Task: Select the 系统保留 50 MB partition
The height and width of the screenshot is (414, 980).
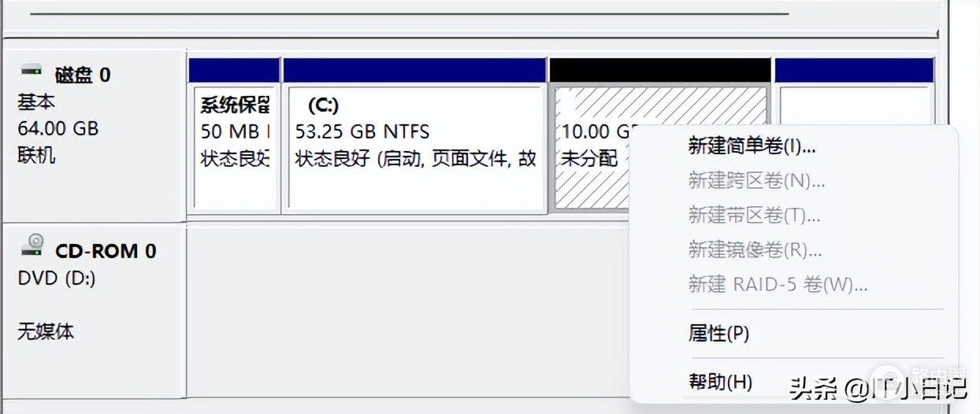Action: pyautogui.click(x=236, y=150)
